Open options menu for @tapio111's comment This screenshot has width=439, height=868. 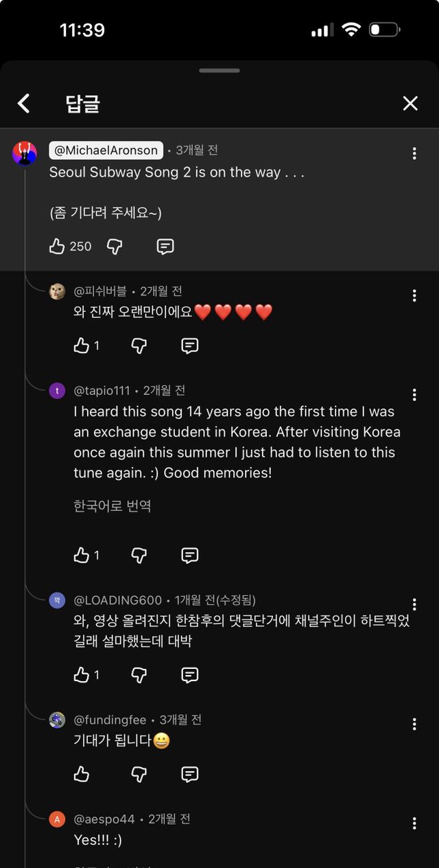tap(414, 395)
